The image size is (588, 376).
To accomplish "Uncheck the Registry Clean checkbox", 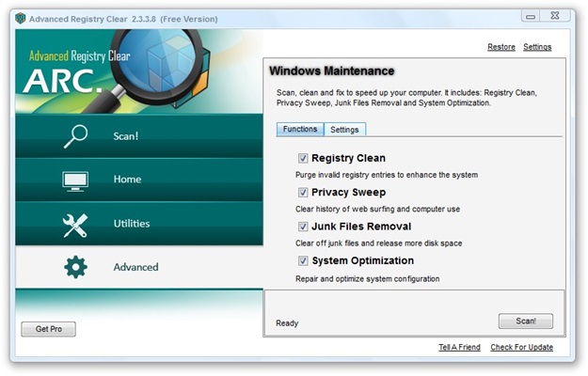I will [x=303, y=159].
